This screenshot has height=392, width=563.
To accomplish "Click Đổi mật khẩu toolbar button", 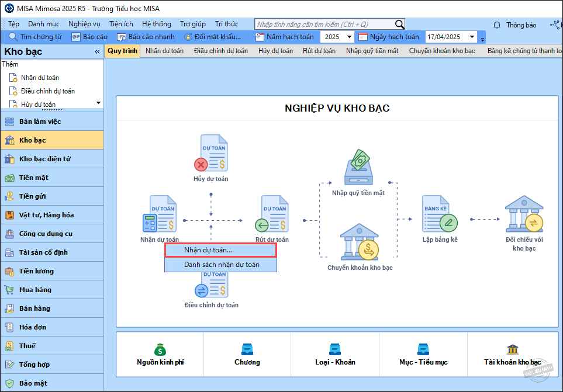I will point(212,37).
